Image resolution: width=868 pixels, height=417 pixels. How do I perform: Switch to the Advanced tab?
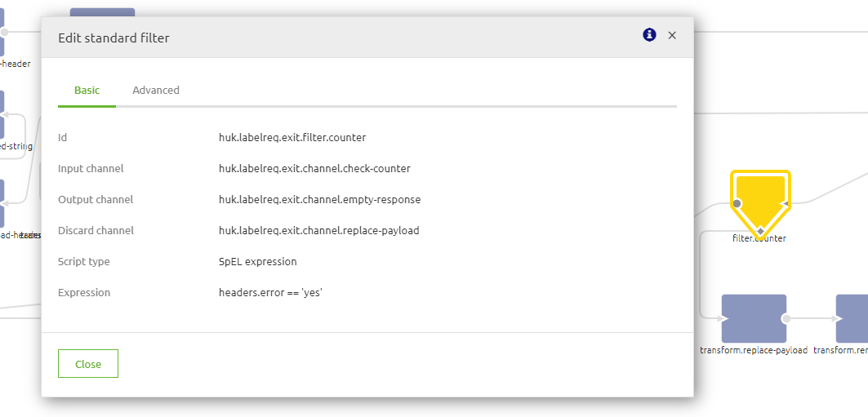(x=156, y=91)
